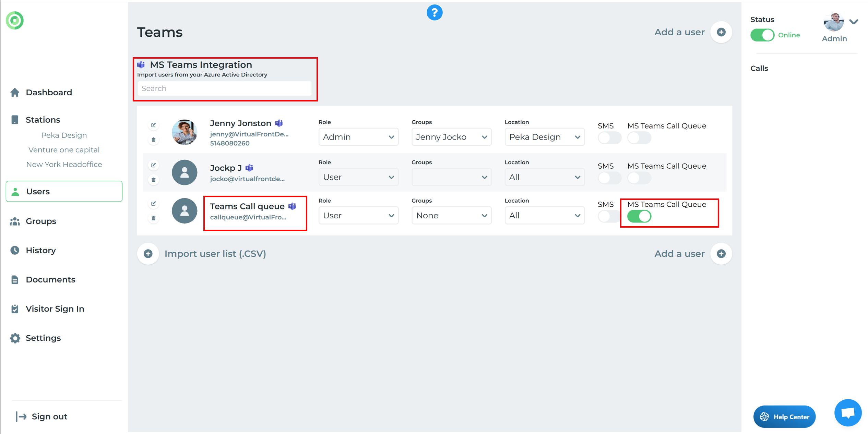868x434 pixels.
Task: Click the plus icon next to bottom Add a user
Action: tap(721, 254)
